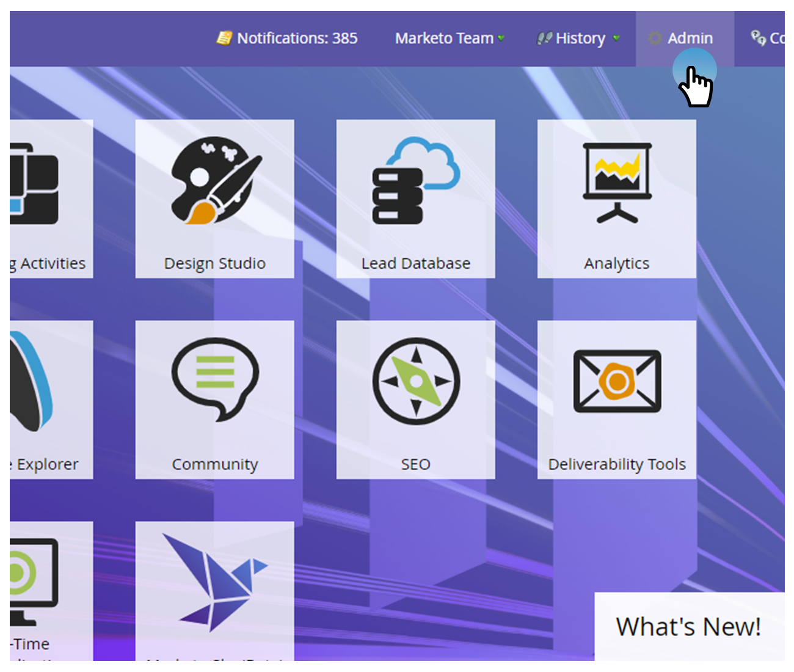Screen dimensions: 794x672
Task: Open the Lead Database server-cloud icon
Action: point(415,181)
